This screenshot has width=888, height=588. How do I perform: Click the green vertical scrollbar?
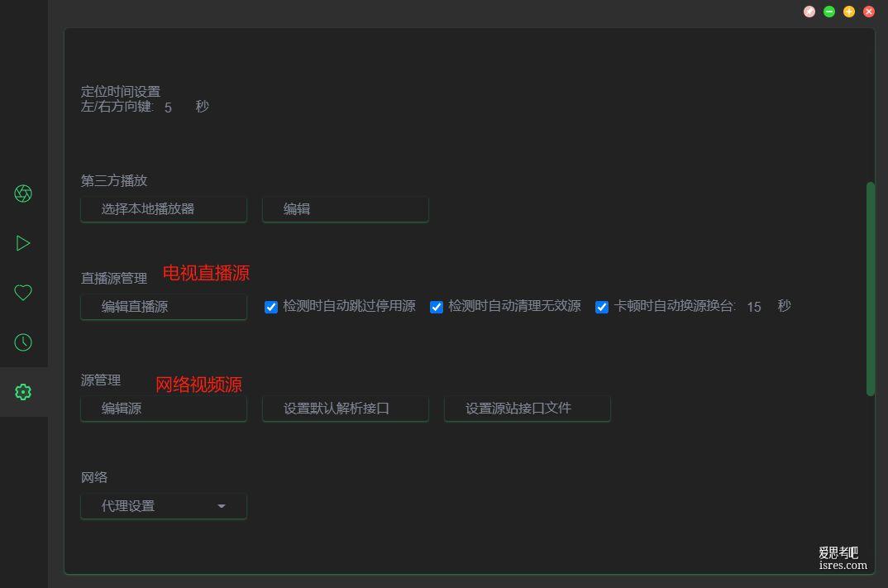[870, 288]
